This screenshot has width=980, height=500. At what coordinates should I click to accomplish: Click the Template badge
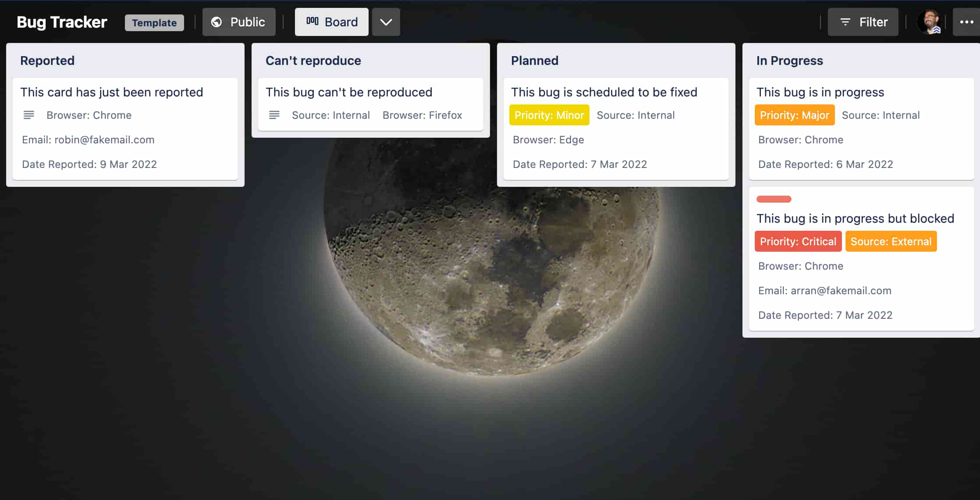tap(154, 23)
